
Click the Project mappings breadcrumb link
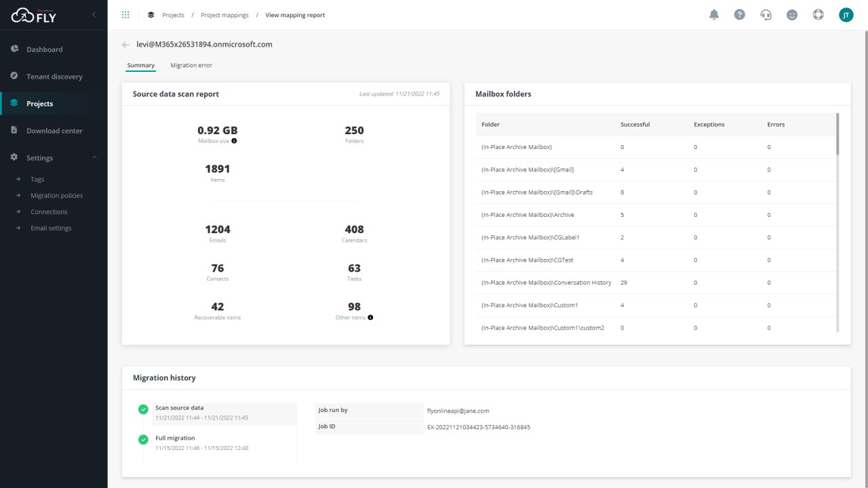click(224, 15)
